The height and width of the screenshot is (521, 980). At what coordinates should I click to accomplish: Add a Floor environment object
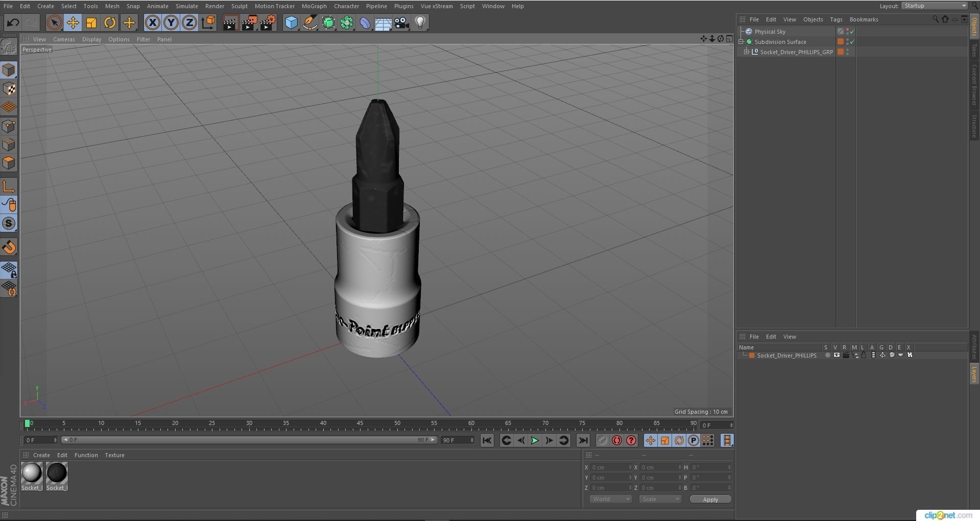pos(384,22)
